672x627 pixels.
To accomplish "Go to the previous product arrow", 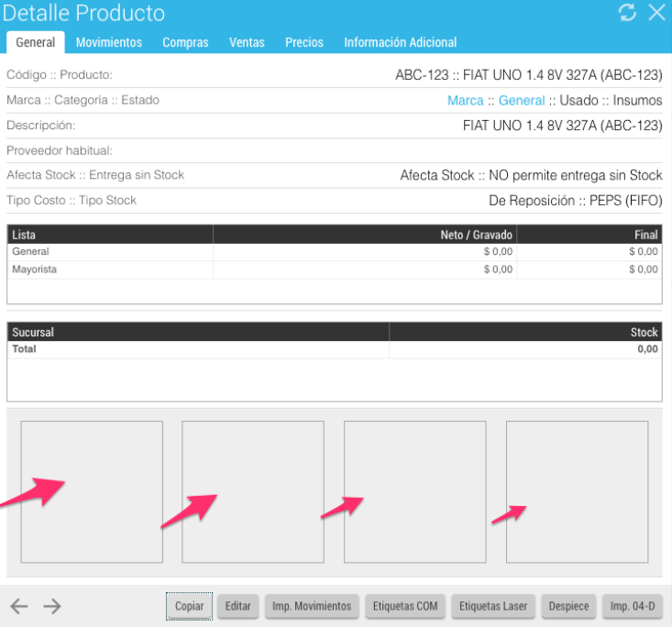I will pos(19,606).
